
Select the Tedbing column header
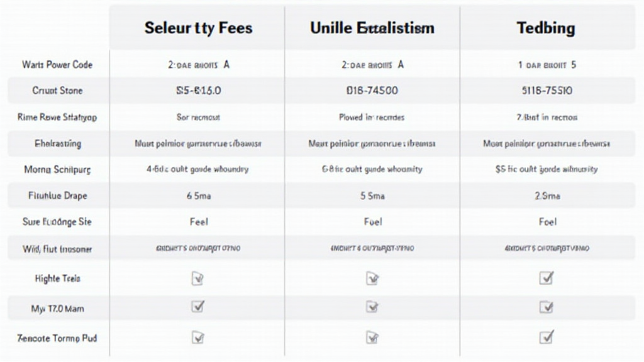pos(546,28)
